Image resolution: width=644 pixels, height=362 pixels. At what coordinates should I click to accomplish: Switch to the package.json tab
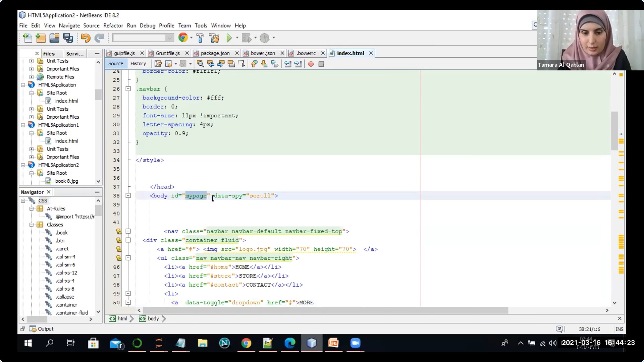215,53
